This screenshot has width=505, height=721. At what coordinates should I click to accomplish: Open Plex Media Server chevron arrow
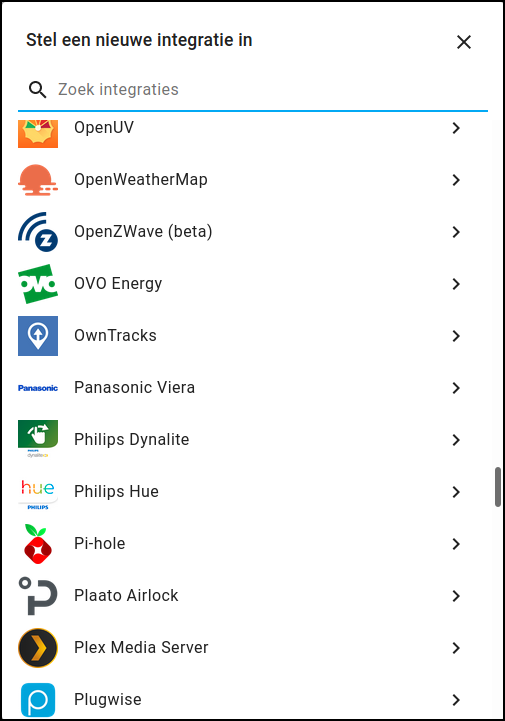[456, 648]
